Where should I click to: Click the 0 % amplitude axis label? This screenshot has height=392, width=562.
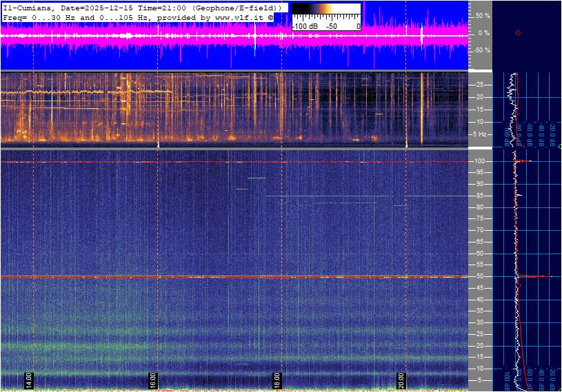click(x=483, y=33)
